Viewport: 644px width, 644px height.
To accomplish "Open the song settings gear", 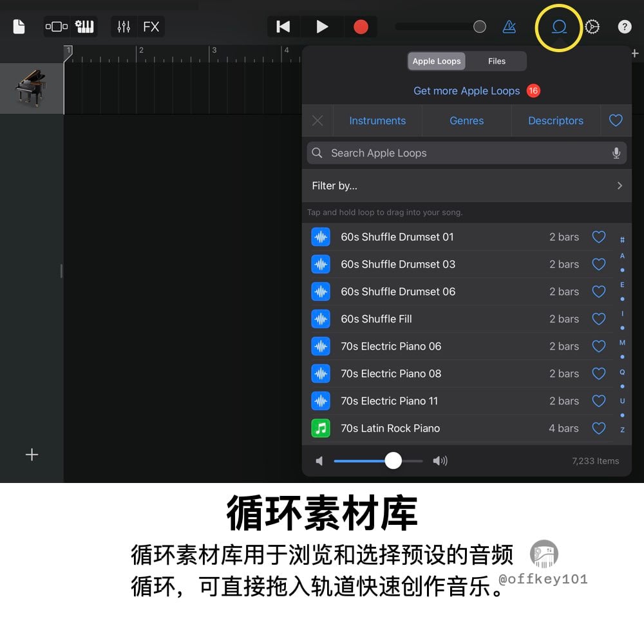I will (x=591, y=26).
